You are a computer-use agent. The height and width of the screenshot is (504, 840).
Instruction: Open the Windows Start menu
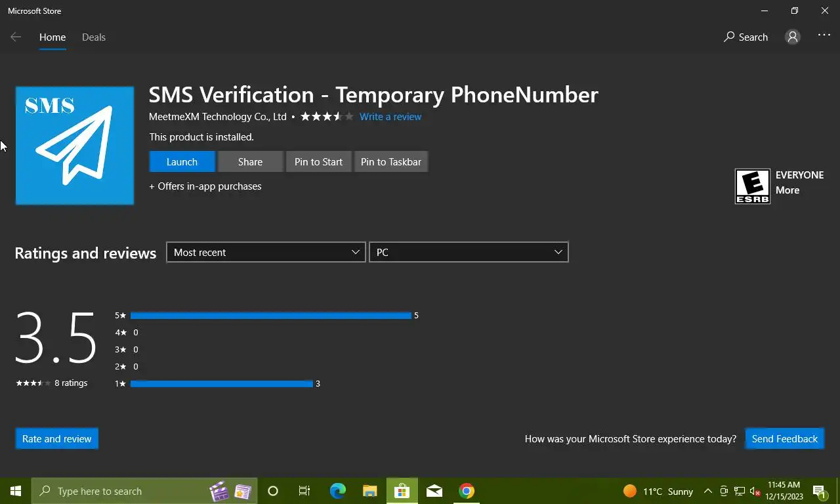[16, 491]
